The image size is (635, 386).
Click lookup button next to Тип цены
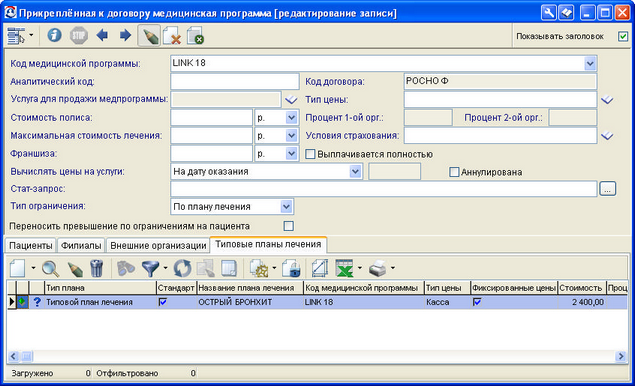(607, 100)
